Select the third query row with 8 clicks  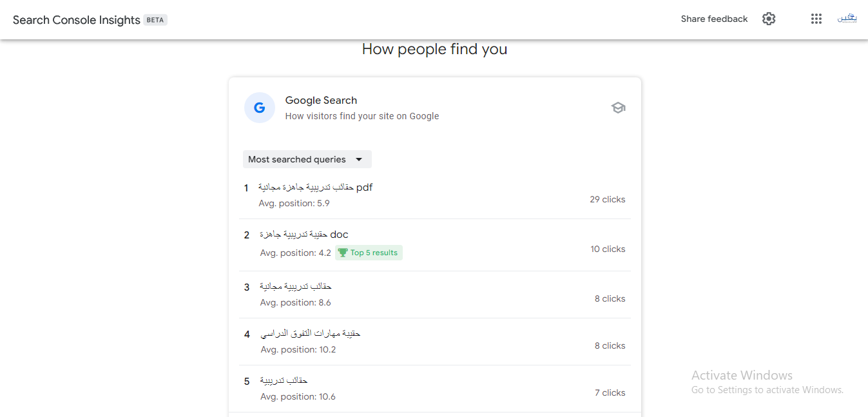(434, 295)
